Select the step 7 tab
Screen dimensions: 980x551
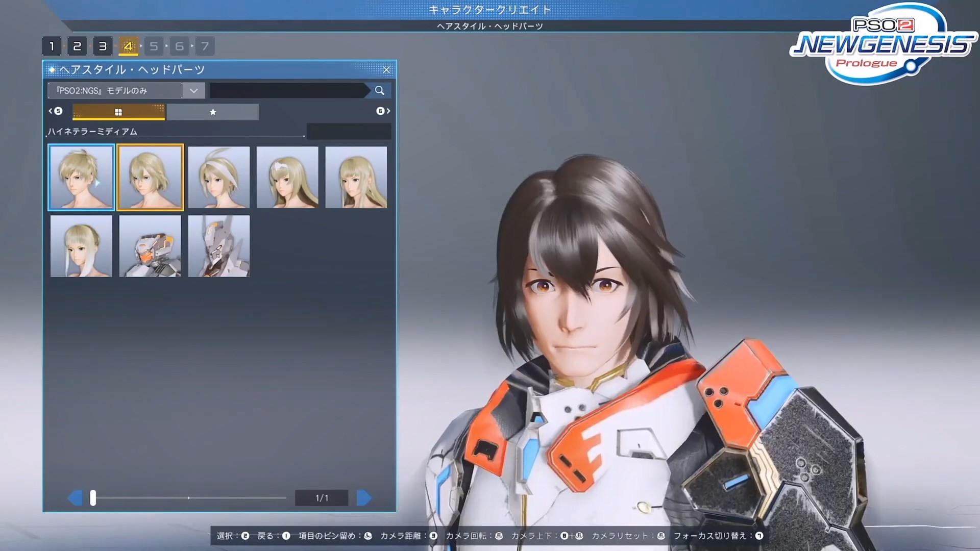coord(205,46)
